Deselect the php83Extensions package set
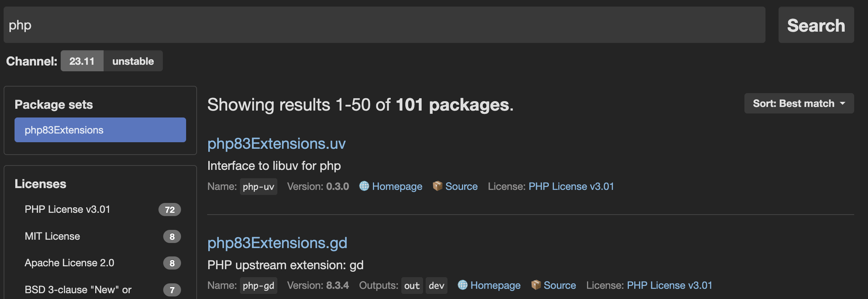The width and height of the screenshot is (868, 299). coord(100,129)
